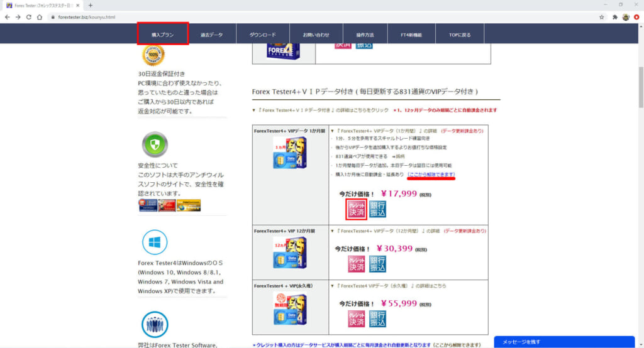Screen dimensions: 644x348
Task: Close the Forex Tester browser tab
Action: pyautogui.click(x=77, y=5)
